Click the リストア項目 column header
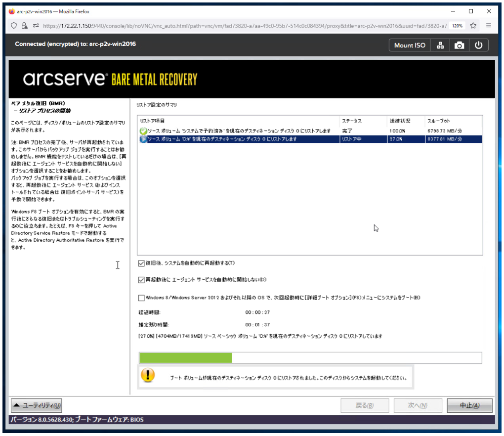Screen dimensions: 504x436 point(239,121)
